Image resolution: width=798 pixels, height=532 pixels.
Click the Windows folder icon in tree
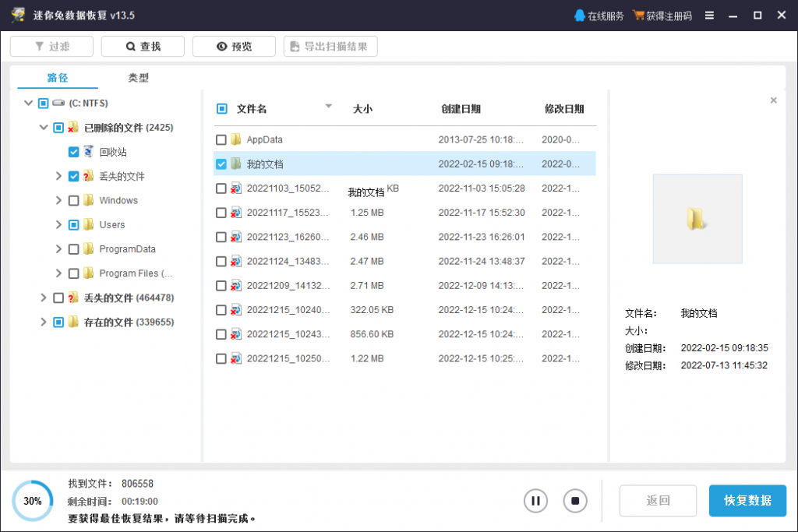(89, 200)
